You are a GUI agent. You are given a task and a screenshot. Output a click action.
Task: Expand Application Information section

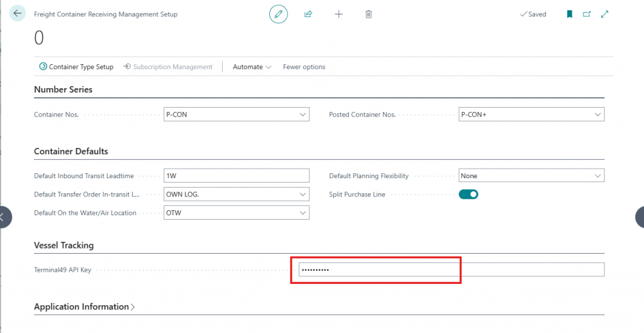click(x=84, y=307)
